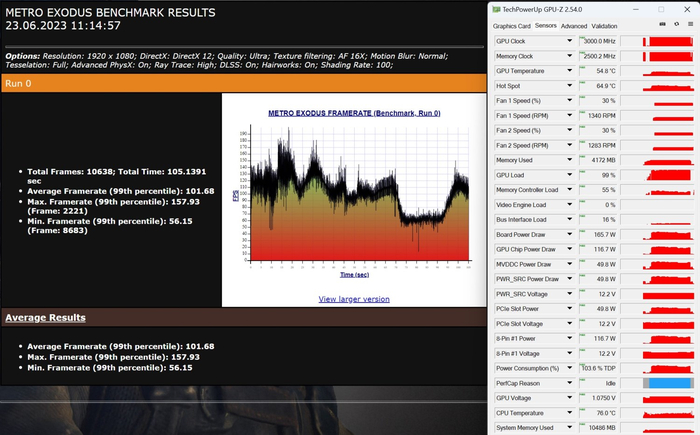The image size is (700, 435).
Task: Expand the Board Power Draw dropdown
Action: click(x=569, y=234)
